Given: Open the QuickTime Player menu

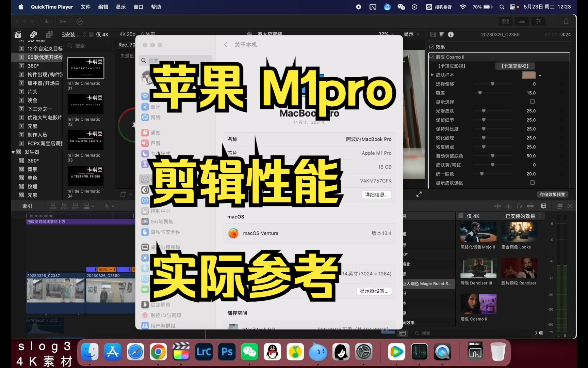Looking at the screenshot, I should point(52,7).
